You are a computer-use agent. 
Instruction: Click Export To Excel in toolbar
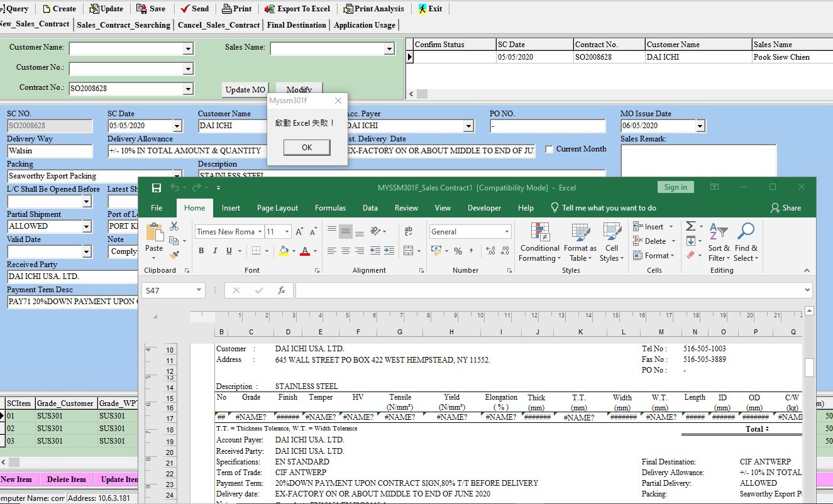coord(297,9)
